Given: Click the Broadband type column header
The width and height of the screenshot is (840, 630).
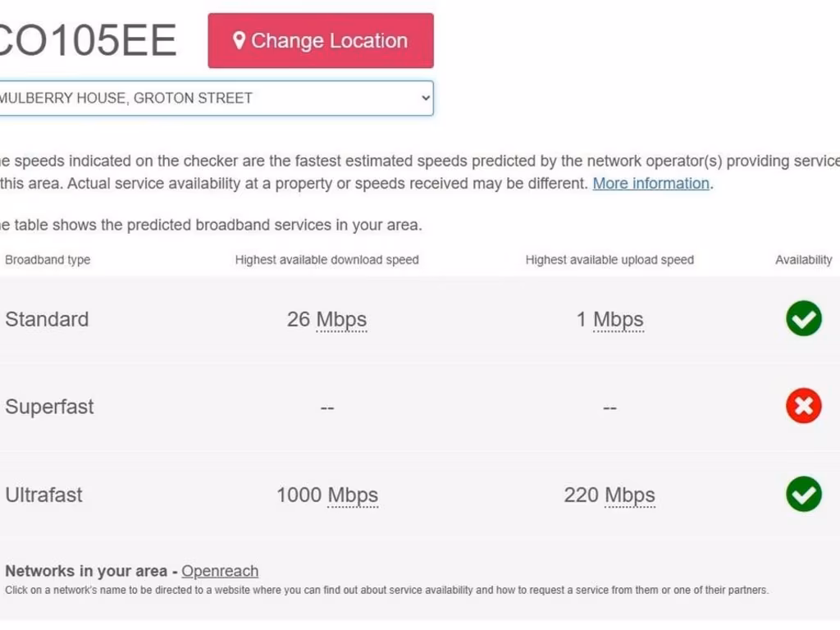Looking at the screenshot, I should tap(48, 260).
